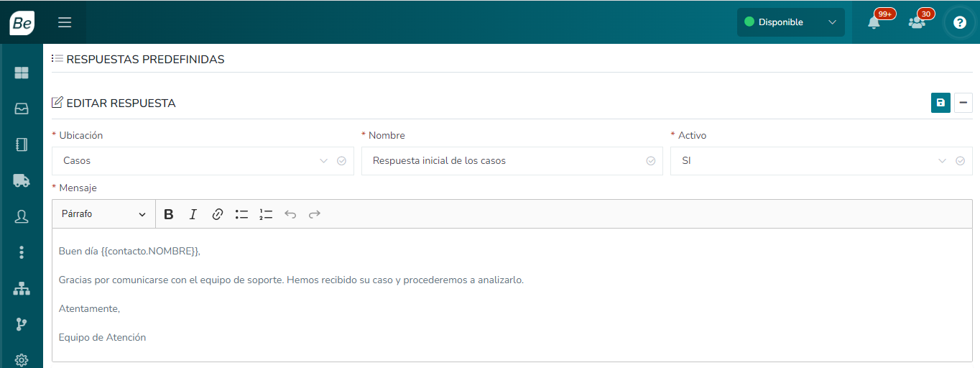Open the inbox tray in the sidebar
Viewport: 980px width, 368px height.
(22, 109)
